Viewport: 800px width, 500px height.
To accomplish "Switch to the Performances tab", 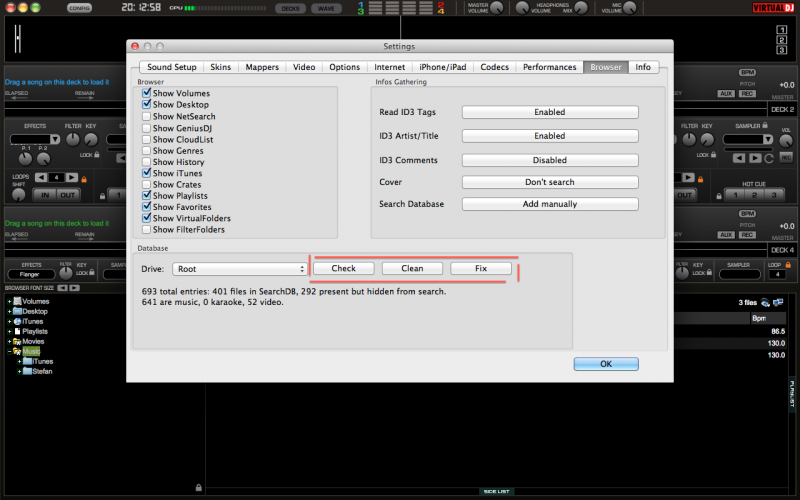I will pyautogui.click(x=549, y=67).
